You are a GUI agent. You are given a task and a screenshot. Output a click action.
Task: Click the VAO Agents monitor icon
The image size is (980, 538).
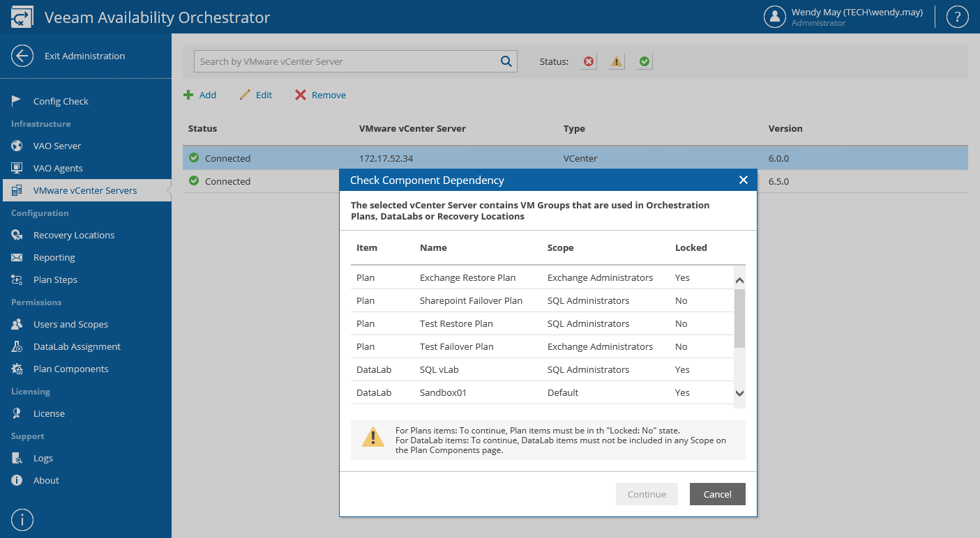(x=17, y=168)
